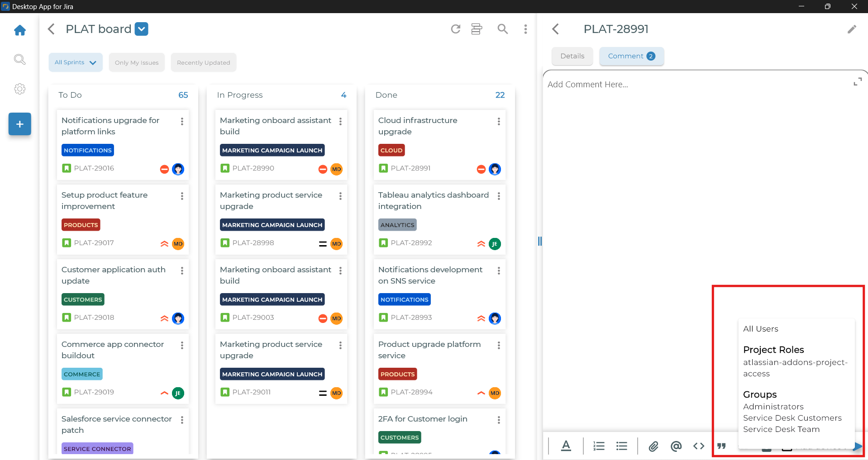Click the story type icon on PLAT-29018
Viewport: 868px width, 460px height.
67,318
